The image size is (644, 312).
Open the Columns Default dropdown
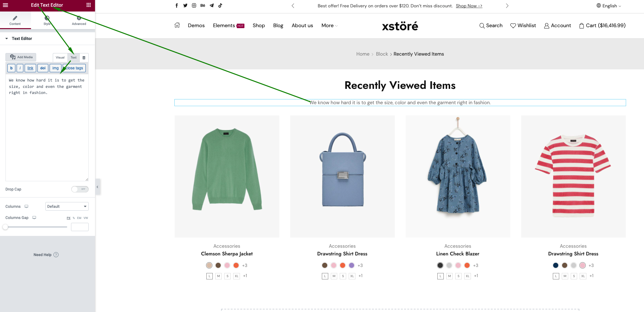pos(67,207)
